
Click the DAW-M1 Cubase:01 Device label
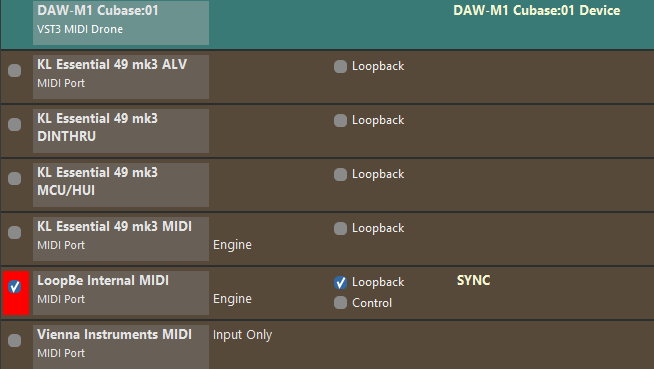[536, 10]
